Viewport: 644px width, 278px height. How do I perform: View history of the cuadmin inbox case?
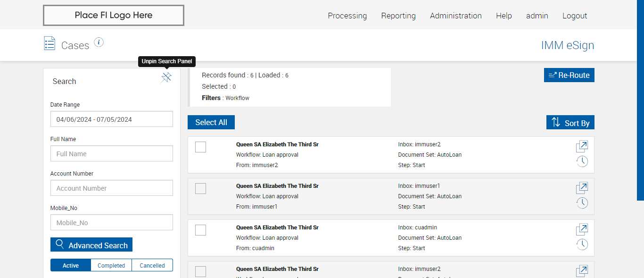[582, 244]
